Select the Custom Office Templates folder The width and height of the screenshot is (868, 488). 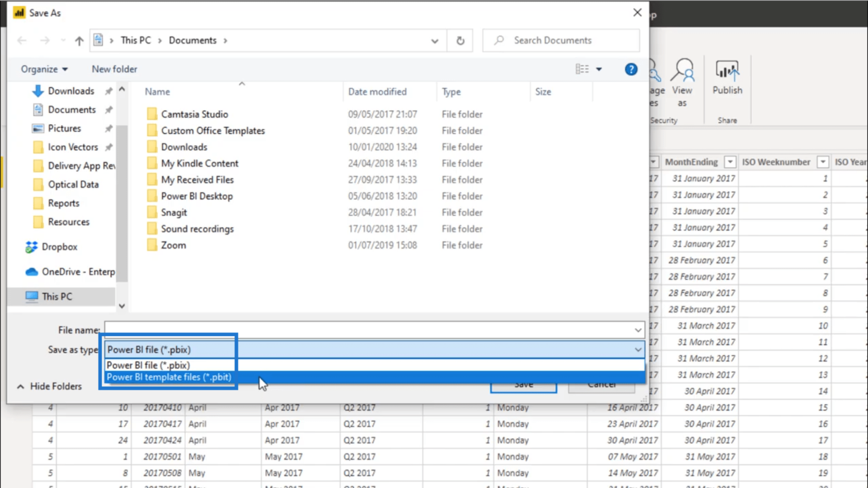pos(213,131)
